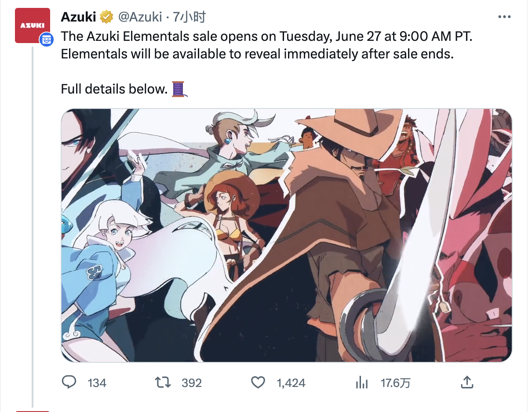Open the three-dot more options menu
532x412 pixels.
tap(504, 17)
